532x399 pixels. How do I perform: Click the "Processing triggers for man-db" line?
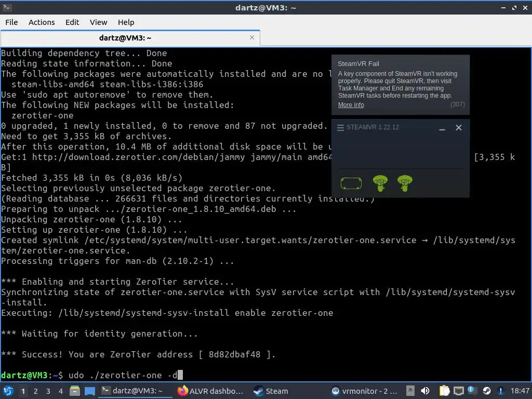[117, 261]
